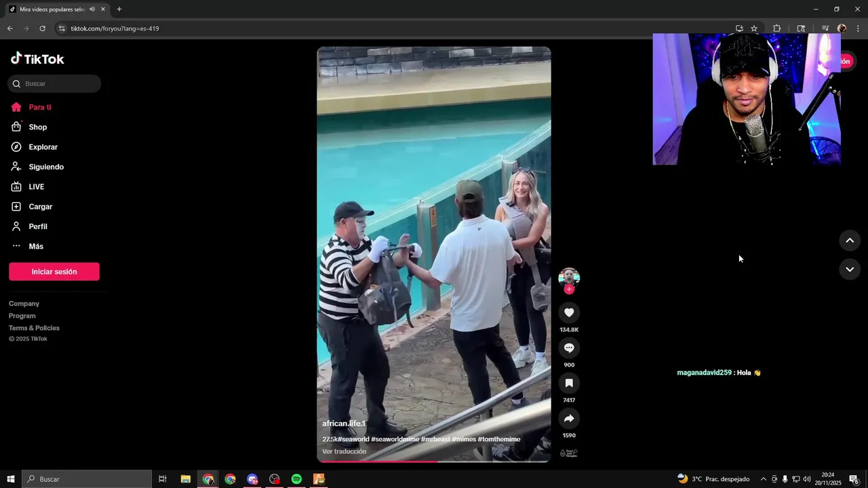Select Cargar in the sidebar

pyautogui.click(x=40, y=207)
